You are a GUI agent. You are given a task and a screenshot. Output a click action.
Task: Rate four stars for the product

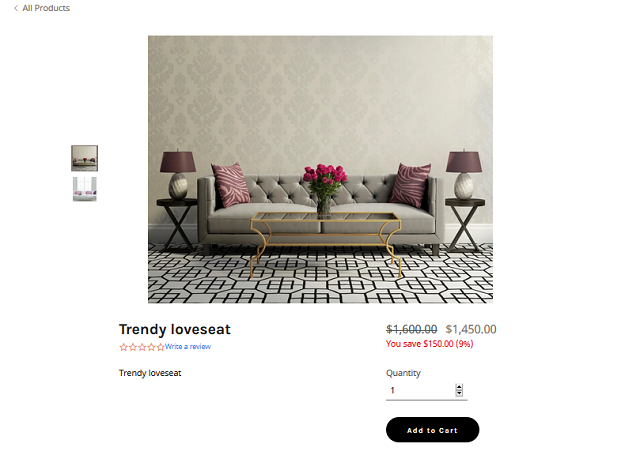coord(151,347)
